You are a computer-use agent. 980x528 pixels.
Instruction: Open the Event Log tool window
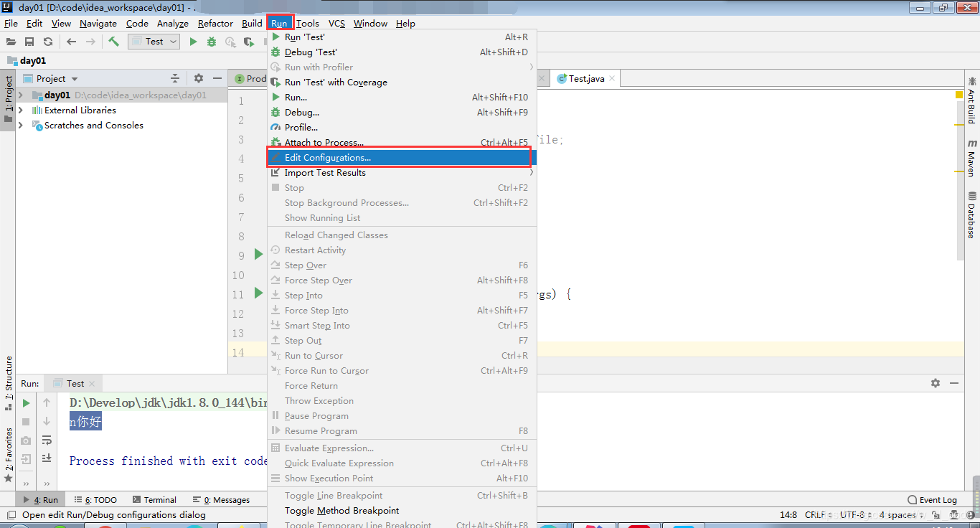[933, 499]
